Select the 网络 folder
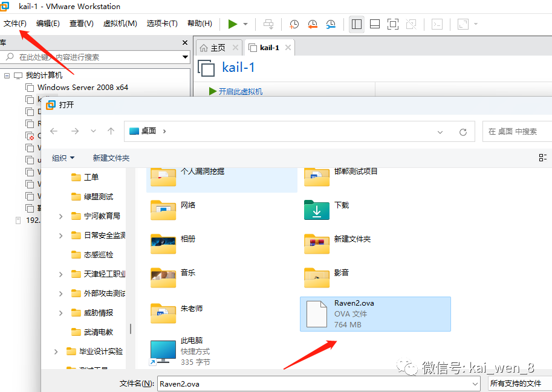 point(173,210)
